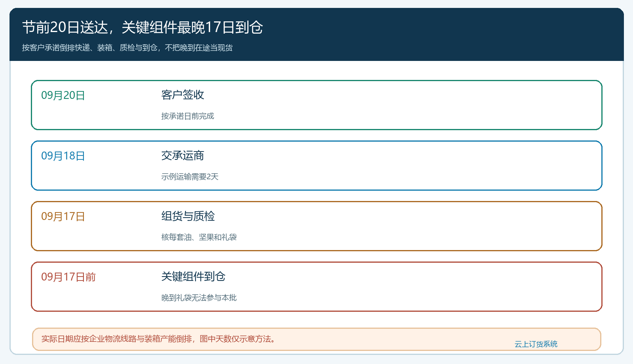Screen dimensions: 633x364
Task: Select the red-bordered 关键组件到仓 card
Action: click(x=316, y=286)
